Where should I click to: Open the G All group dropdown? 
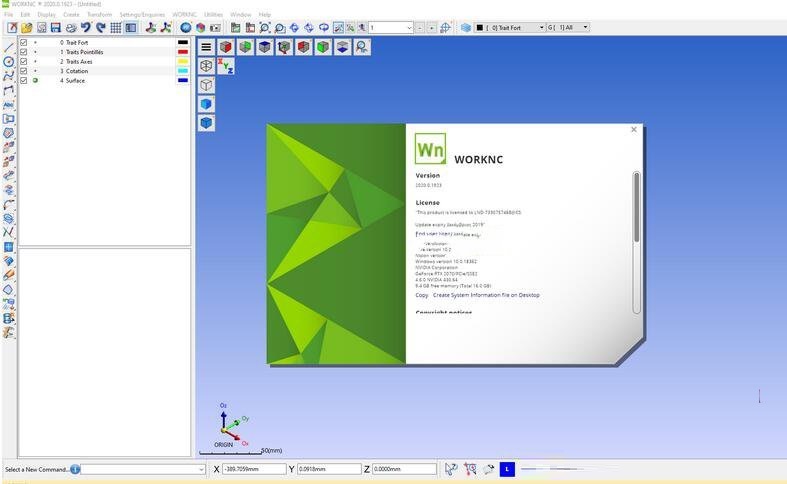pyautogui.click(x=585, y=28)
